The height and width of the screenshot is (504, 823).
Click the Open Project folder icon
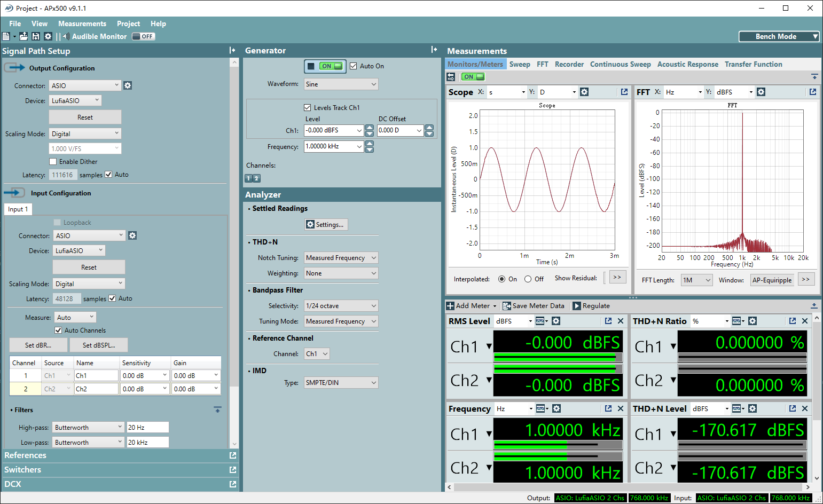(23, 36)
